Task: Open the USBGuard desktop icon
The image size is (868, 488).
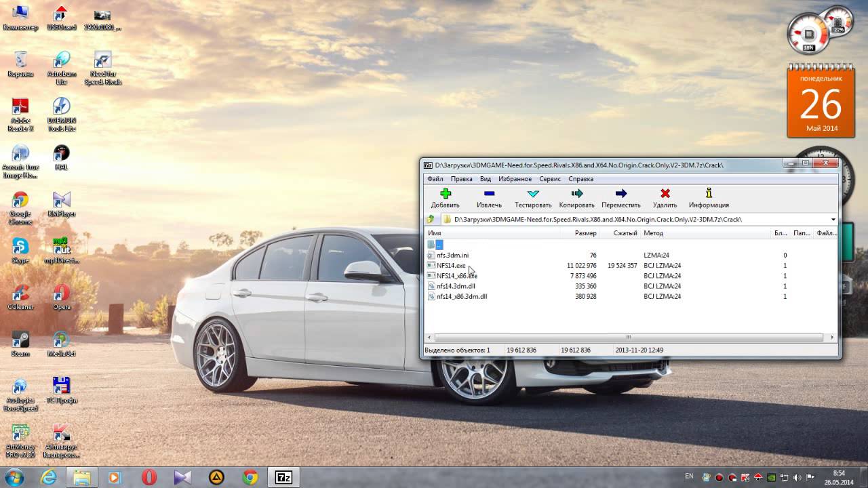Action: tap(62, 18)
